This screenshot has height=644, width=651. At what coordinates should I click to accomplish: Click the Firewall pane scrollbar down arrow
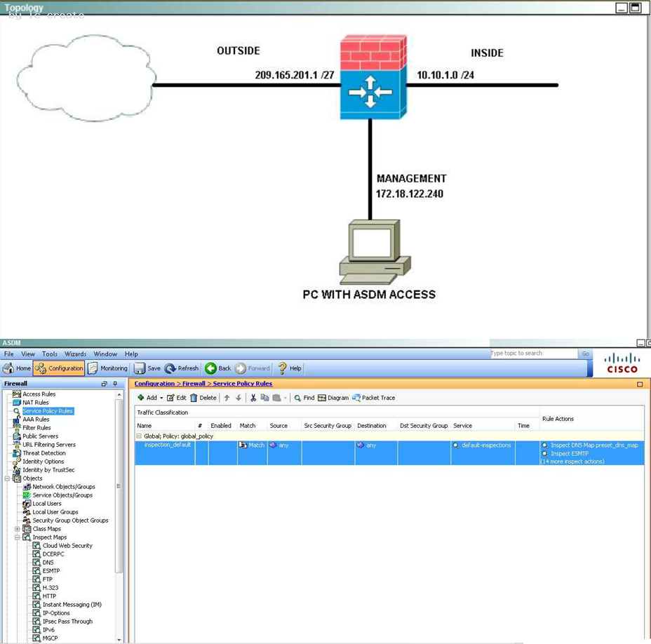tap(119, 640)
